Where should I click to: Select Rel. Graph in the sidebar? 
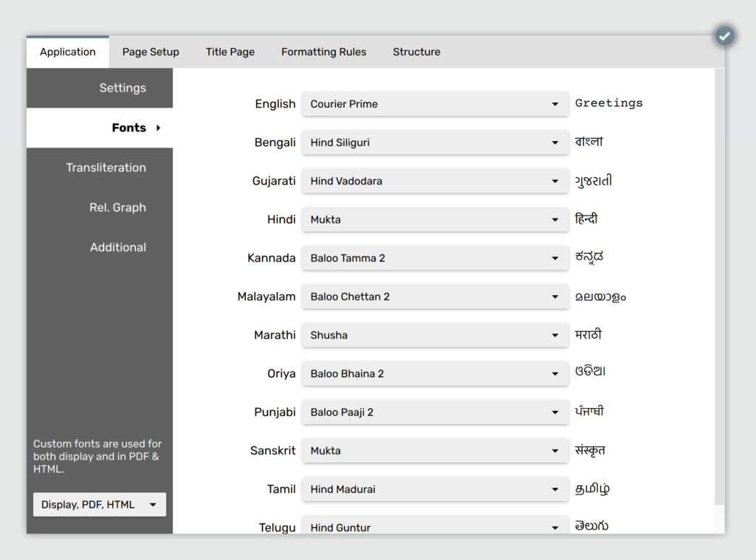click(x=117, y=207)
